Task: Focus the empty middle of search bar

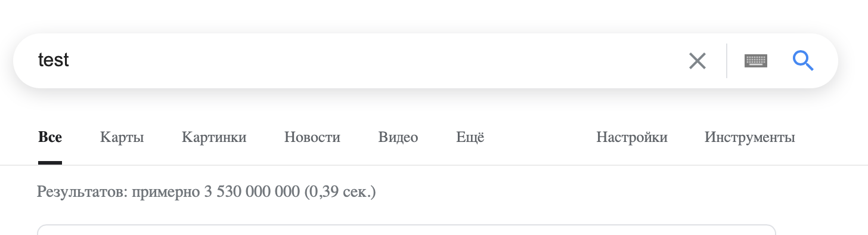Action: (x=376, y=61)
